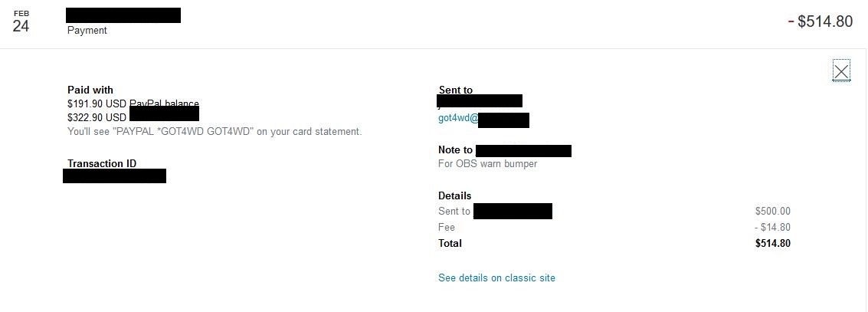The width and height of the screenshot is (868, 312).
Task: Click the Sent to heading
Action: tap(456, 90)
